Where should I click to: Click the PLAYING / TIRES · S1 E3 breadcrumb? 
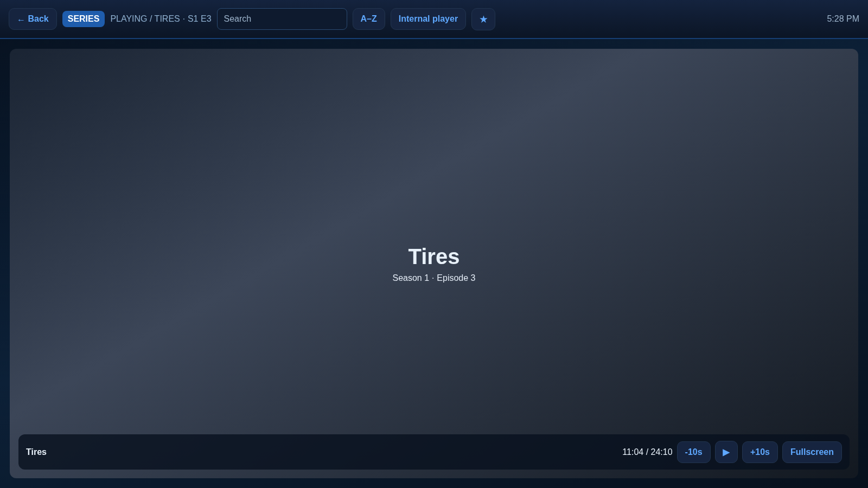[x=161, y=19]
